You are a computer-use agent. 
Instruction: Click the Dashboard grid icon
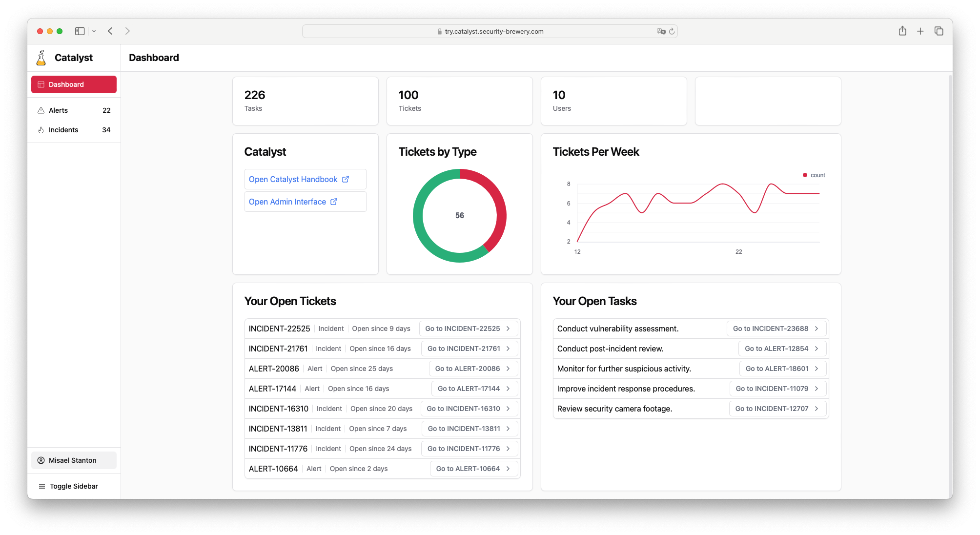[x=41, y=84]
